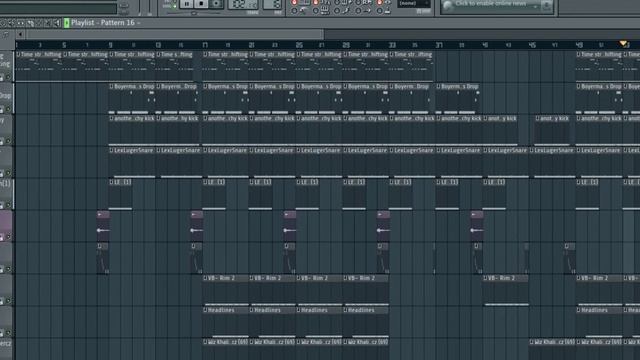Image resolution: width=640 pixels, height=360 pixels.
Task: Click bar 9 on the timeline ruler
Action: (110, 45)
